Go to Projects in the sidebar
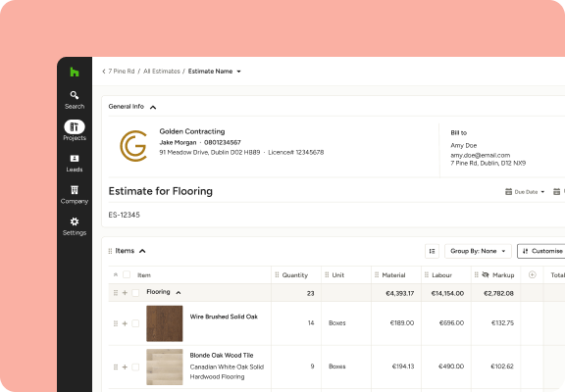565x392 pixels. tap(75, 130)
